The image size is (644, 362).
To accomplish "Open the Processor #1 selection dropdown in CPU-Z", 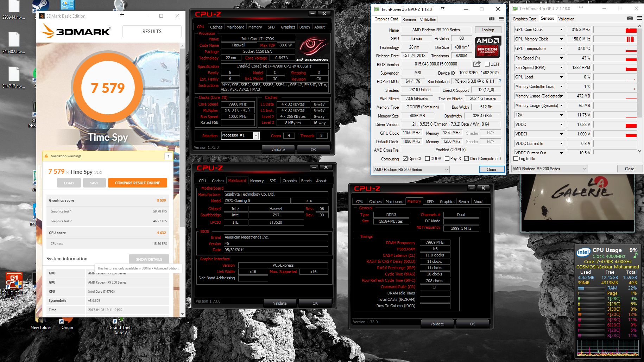I will click(256, 135).
